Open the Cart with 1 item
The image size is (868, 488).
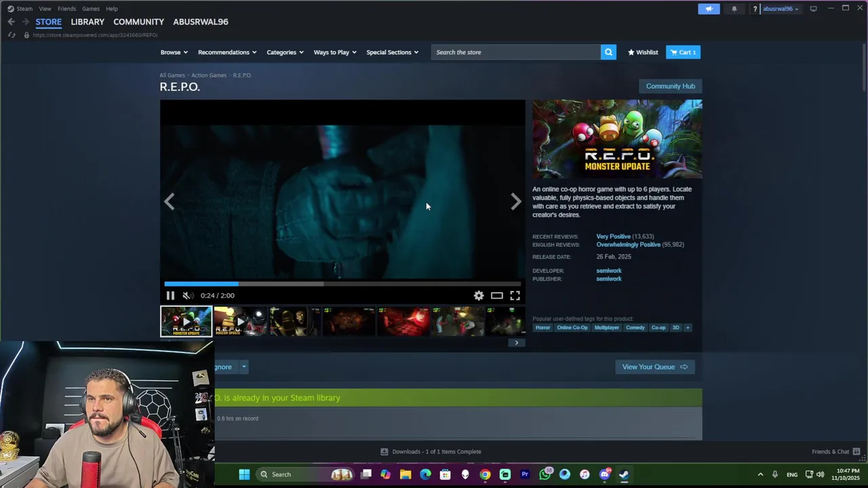[683, 52]
